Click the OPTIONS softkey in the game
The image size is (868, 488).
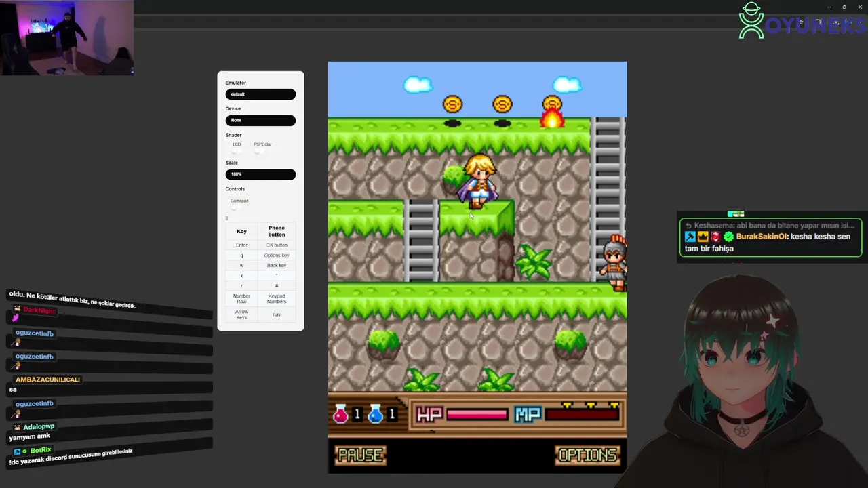(588, 455)
